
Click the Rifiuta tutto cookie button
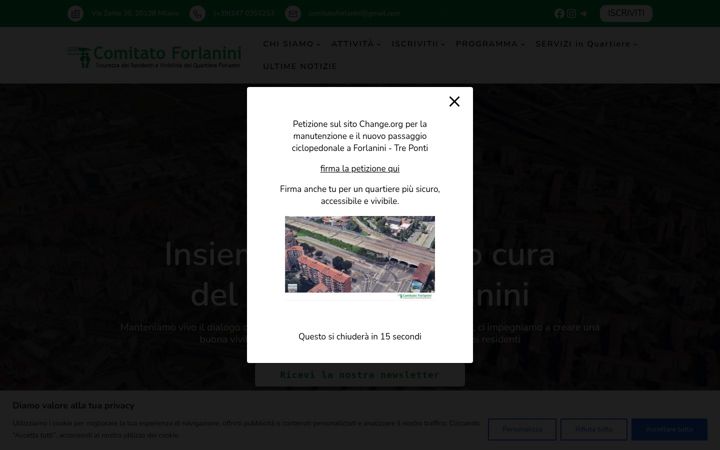coord(594,429)
